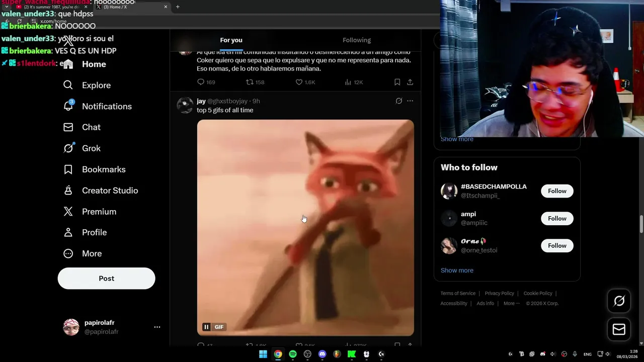Click the Post button

(x=106, y=279)
